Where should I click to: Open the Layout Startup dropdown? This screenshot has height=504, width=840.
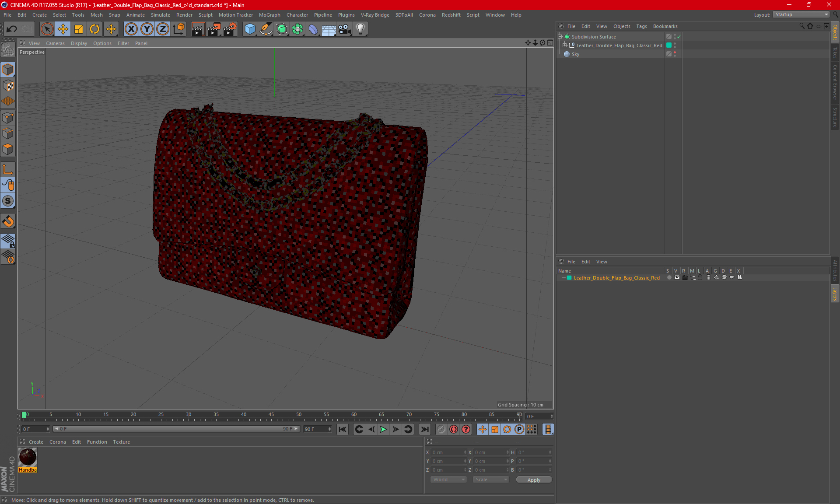(801, 14)
